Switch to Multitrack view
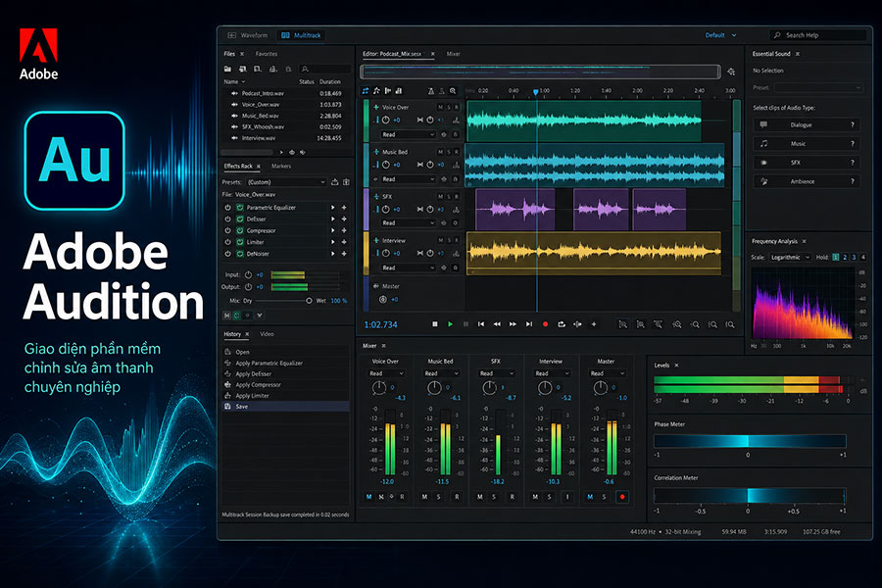Image resolution: width=882 pixels, height=588 pixels. point(302,35)
